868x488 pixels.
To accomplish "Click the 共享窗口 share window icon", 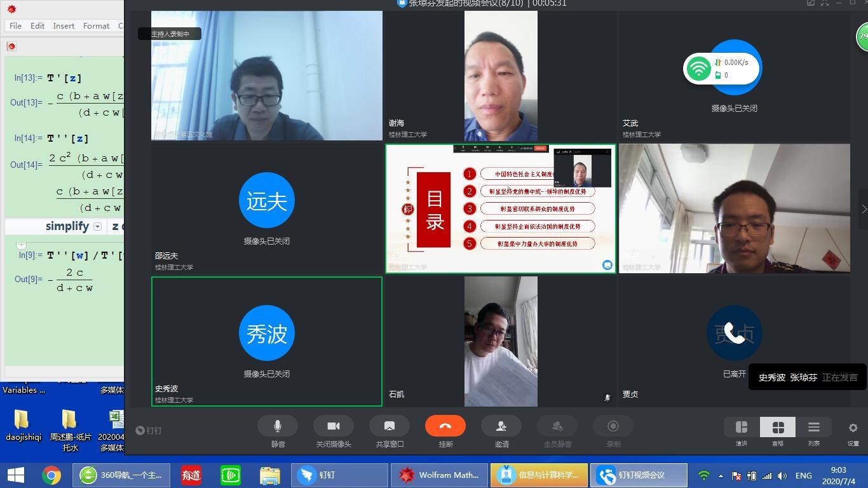I will (x=390, y=426).
